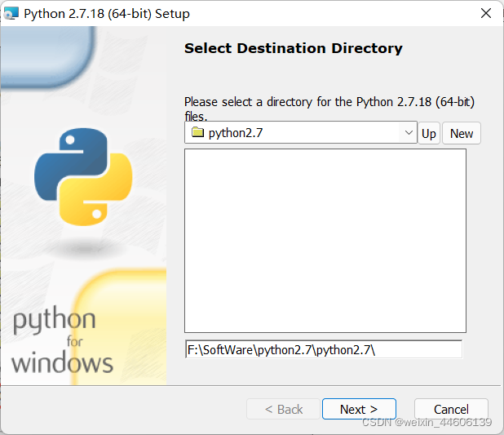Click the Next > button
The height and width of the screenshot is (435, 504).
tap(359, 409)
